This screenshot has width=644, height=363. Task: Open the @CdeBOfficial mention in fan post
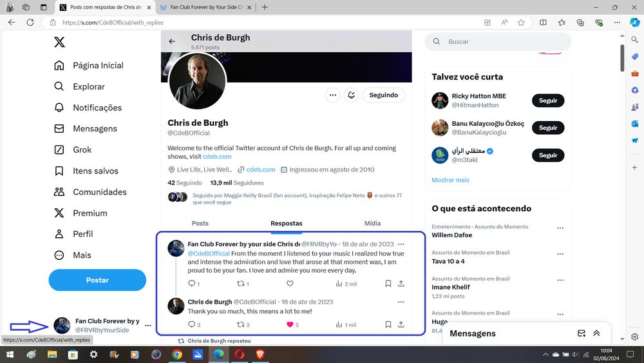pyautogui.click(x=209, y=253)
